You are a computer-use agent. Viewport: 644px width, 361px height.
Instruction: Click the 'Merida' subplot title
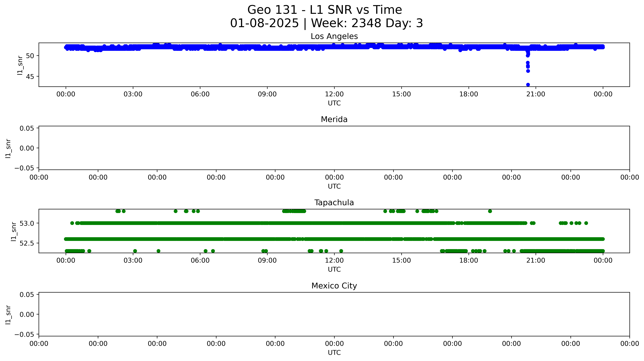coord(334,119)
